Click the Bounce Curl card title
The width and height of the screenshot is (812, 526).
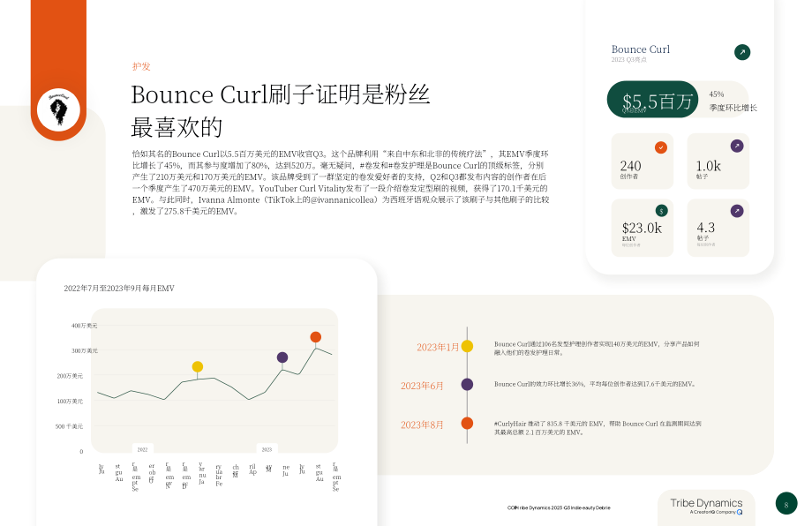641,49
